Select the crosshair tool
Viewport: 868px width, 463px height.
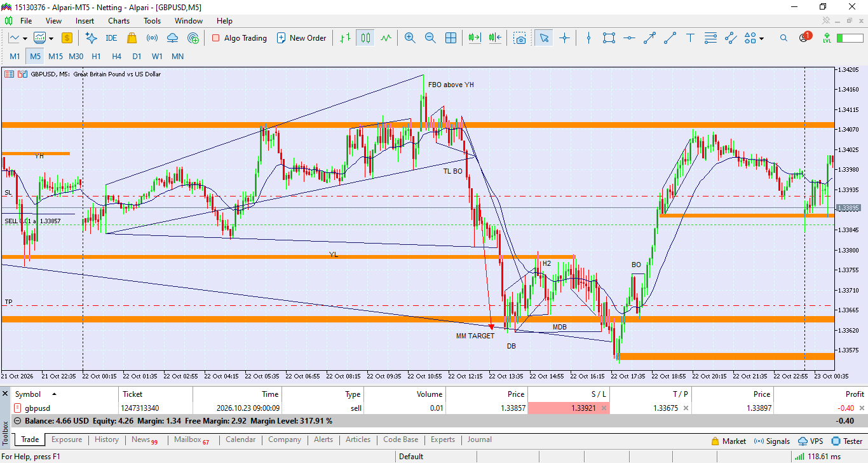click(x=564, y=38)
